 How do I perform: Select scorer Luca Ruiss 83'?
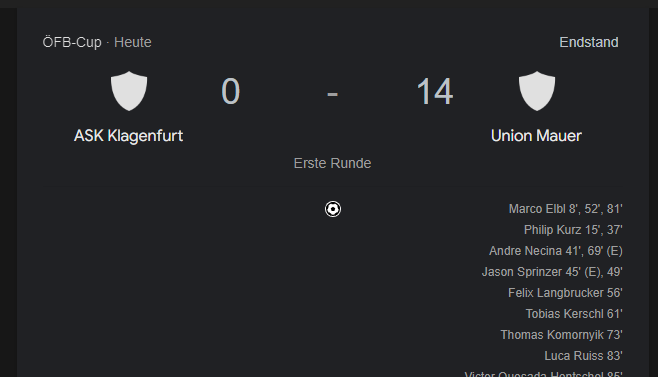(x=583, y=356)
